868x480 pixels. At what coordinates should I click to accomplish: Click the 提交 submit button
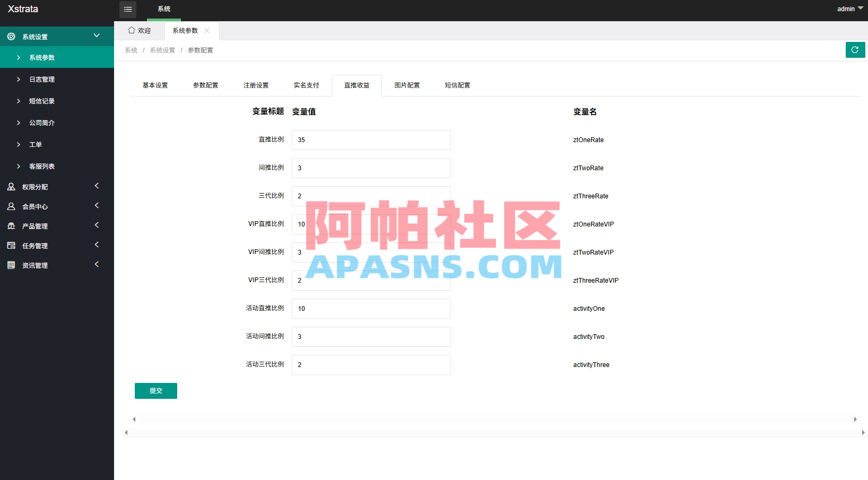[156, 391]
